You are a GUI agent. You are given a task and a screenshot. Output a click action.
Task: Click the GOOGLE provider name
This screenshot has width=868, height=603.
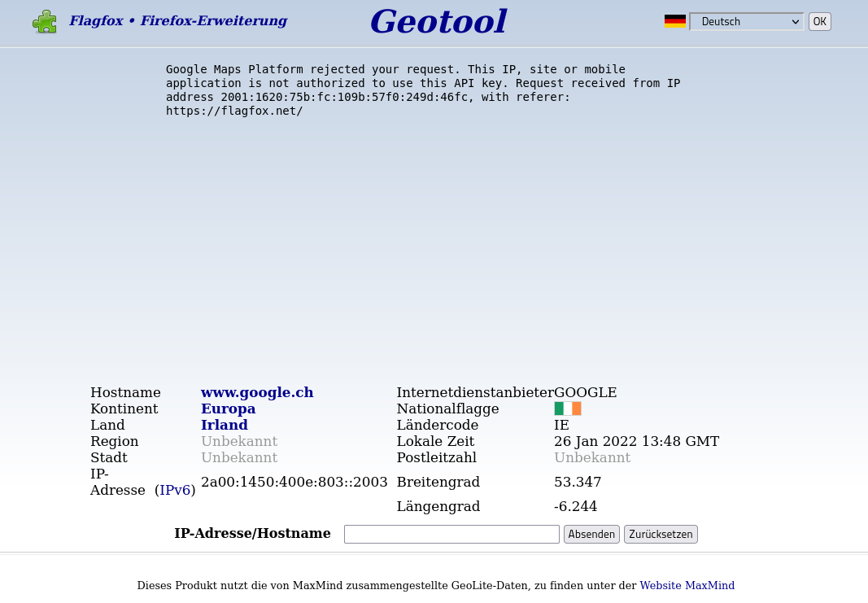point(585,392)
